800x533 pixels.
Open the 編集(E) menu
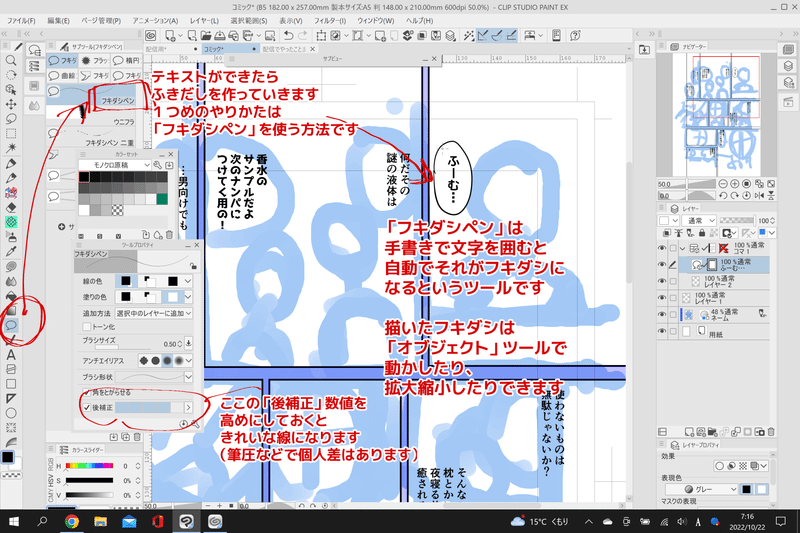coord(58,20)
